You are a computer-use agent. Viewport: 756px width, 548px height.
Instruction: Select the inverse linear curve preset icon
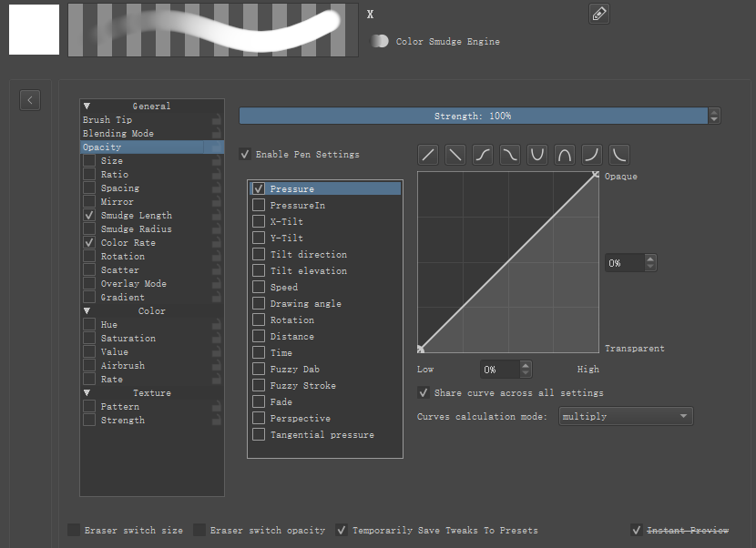point(455,155)
